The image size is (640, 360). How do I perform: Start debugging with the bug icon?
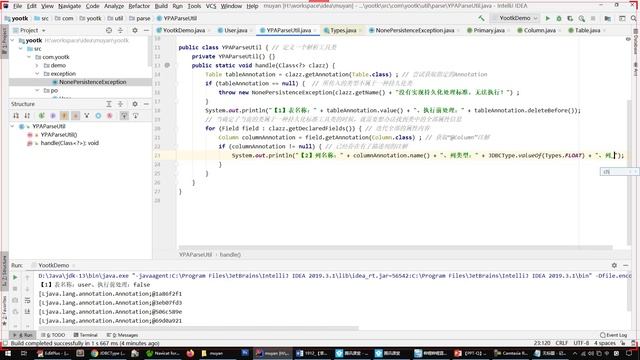click(559, 18)
